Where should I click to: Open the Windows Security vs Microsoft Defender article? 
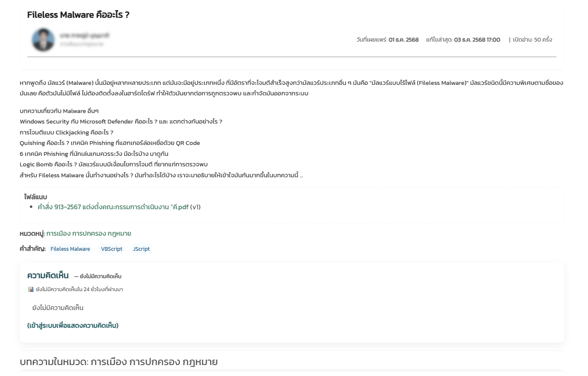[121, 121]
